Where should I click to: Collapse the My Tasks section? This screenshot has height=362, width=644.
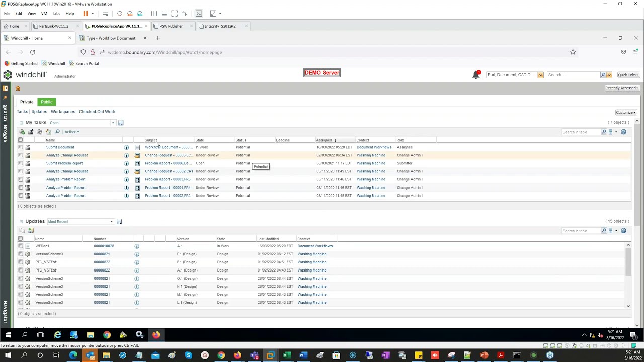coord(21,123)
